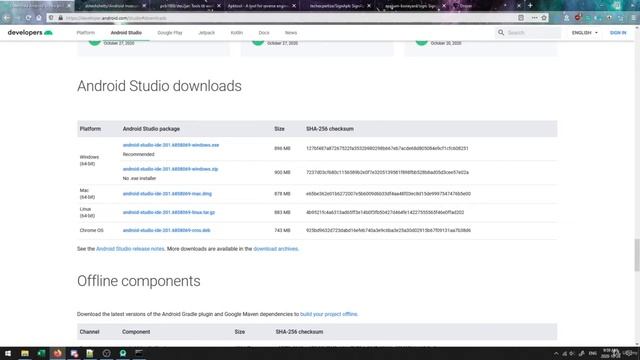The height and width of the screenshot is (360, 640).
Task: Click the Linux (64-bit) platform cell
Action: click(x=87, y=212)
